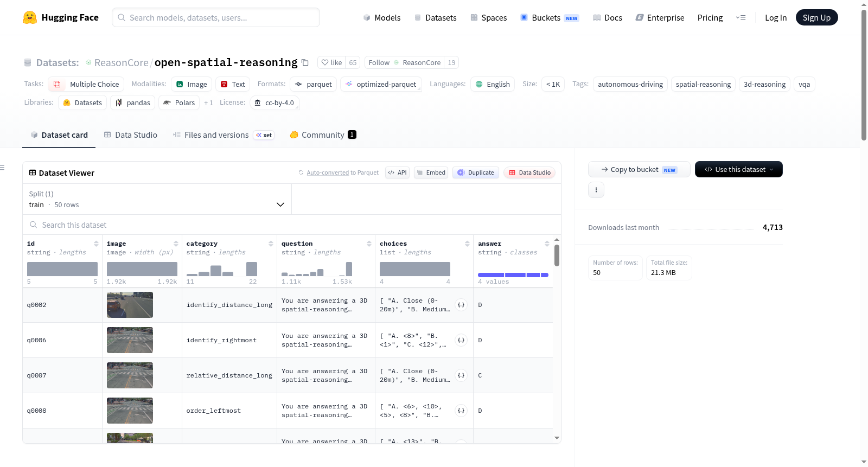This screenshot has width=868, height=467.
Task: Expand choices cell for row q0006
Action: click(461, 340)
